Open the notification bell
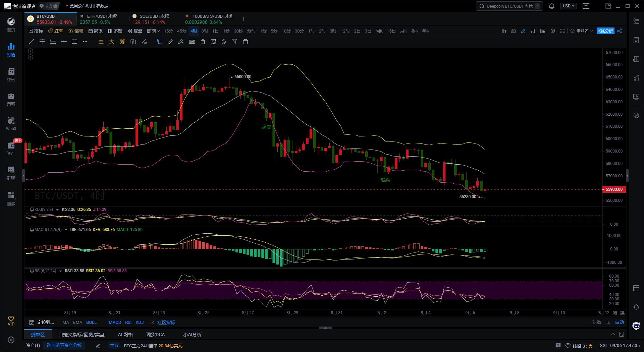 tap(552, 6)
